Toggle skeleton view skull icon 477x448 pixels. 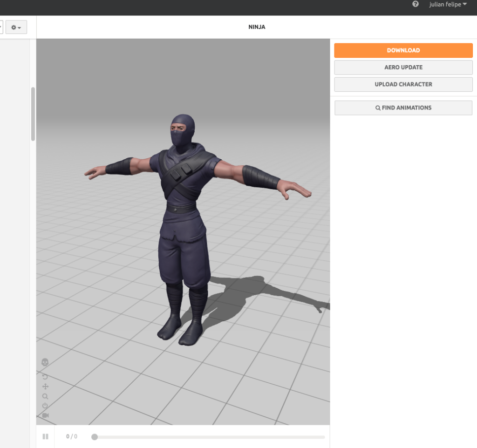coord(45,362)
